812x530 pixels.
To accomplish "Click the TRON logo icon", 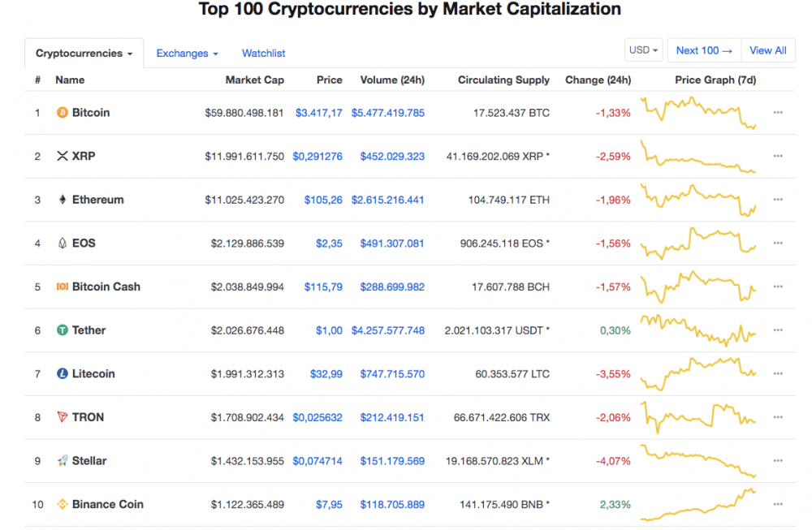I will click(62, 417).
